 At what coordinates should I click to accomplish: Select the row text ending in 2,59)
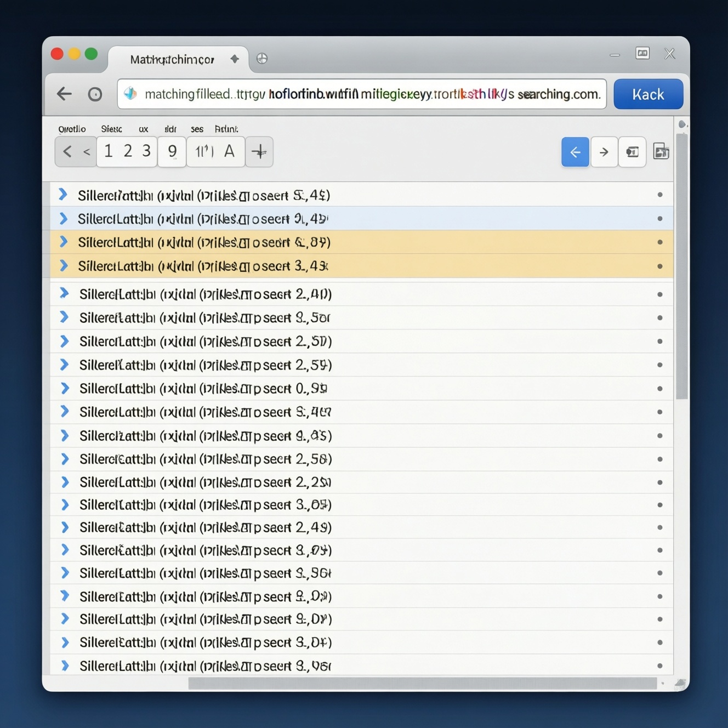coord(206,365)
